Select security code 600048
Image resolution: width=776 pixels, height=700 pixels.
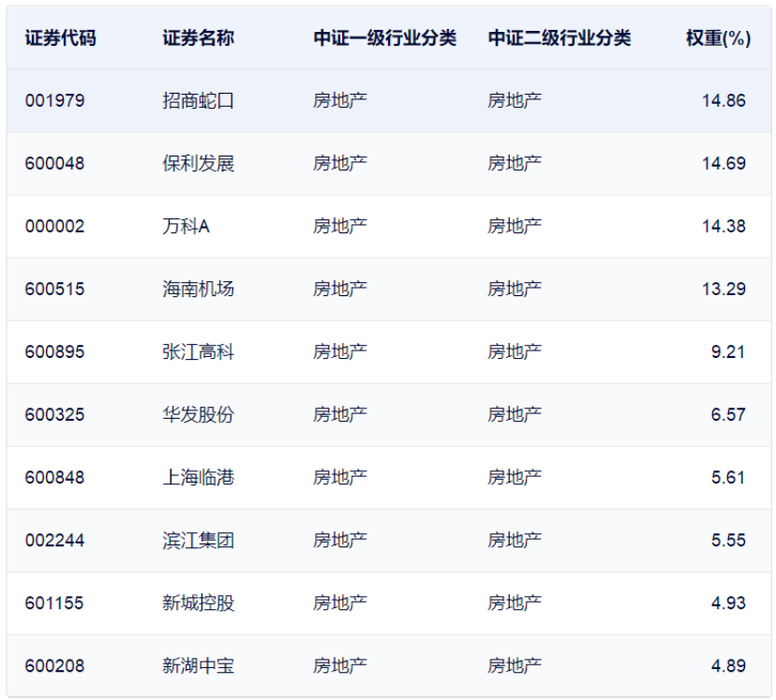(55, 164)
